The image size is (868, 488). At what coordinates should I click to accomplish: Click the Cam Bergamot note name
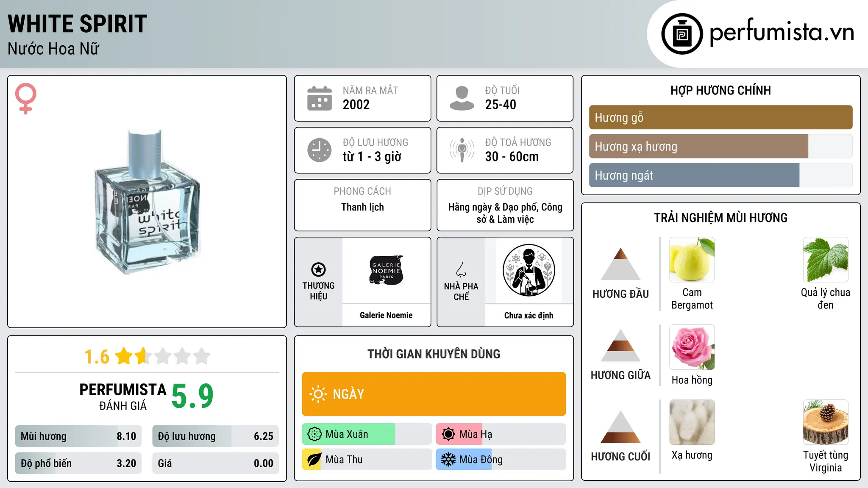(692, 299)
